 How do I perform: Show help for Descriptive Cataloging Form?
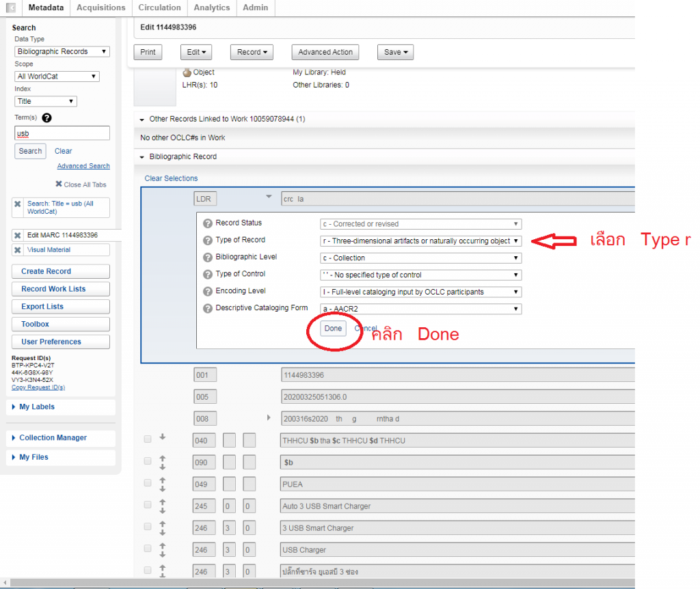pyautogui.click(x=208, y=308)
